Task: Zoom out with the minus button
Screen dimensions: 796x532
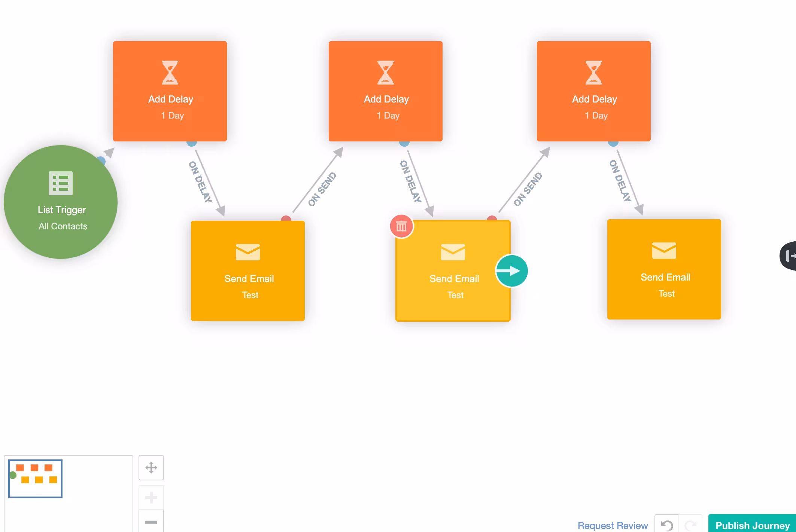Action: 151,522
